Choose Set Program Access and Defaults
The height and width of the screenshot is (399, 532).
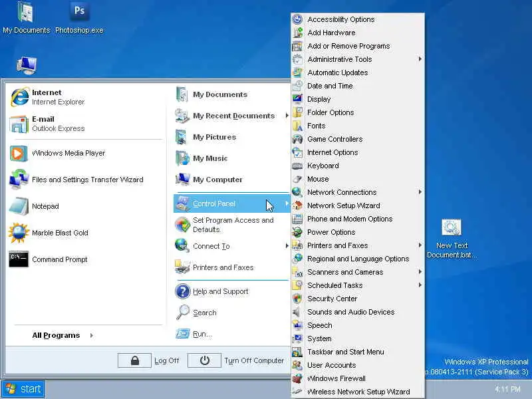(231, 225)
